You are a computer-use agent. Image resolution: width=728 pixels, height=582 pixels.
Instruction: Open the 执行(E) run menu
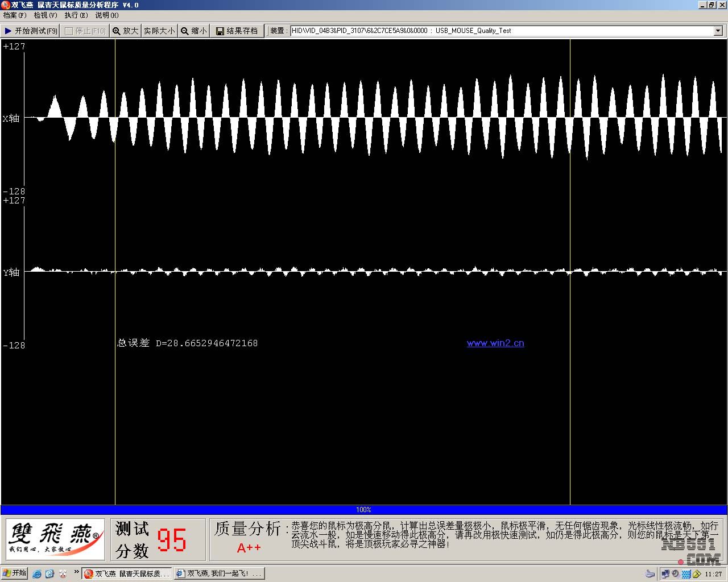click(x=76, y=15)
